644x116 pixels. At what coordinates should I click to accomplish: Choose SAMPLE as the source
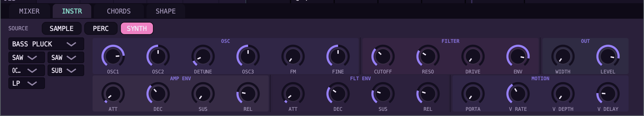coord(62,28)
